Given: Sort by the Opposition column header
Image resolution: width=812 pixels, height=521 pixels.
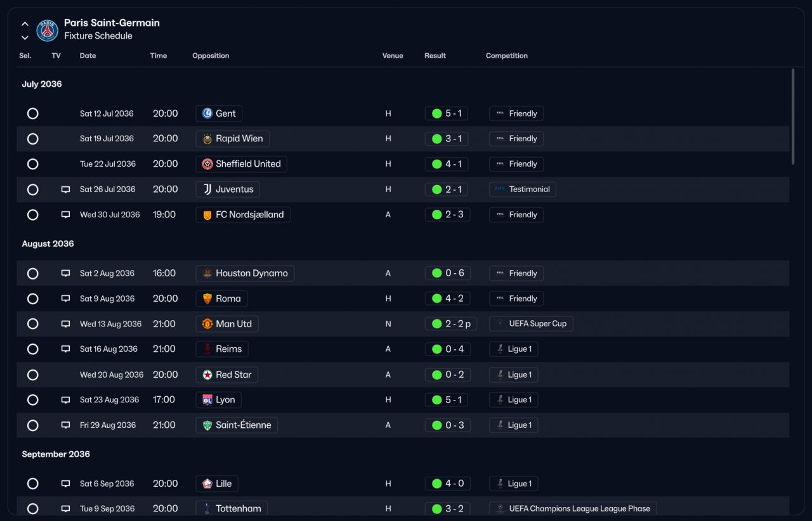Looking at the screenshot, I should (211, 56).
